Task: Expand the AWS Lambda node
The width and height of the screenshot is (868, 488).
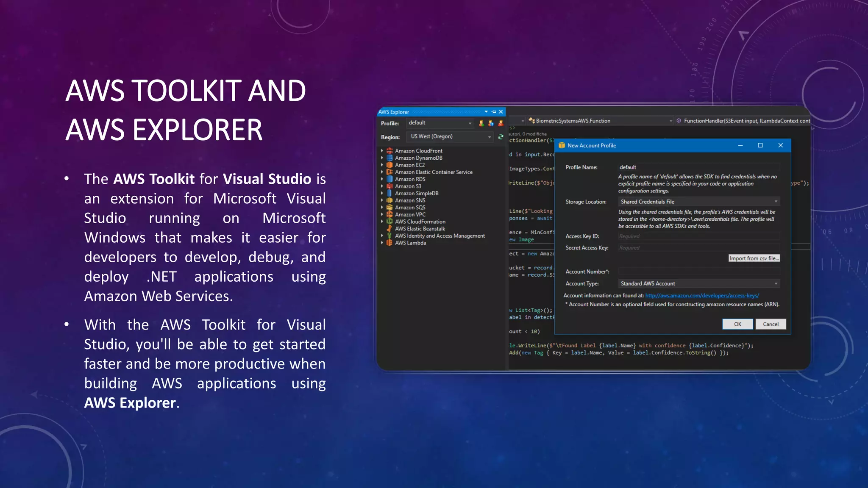Action: tap(382, 243)
